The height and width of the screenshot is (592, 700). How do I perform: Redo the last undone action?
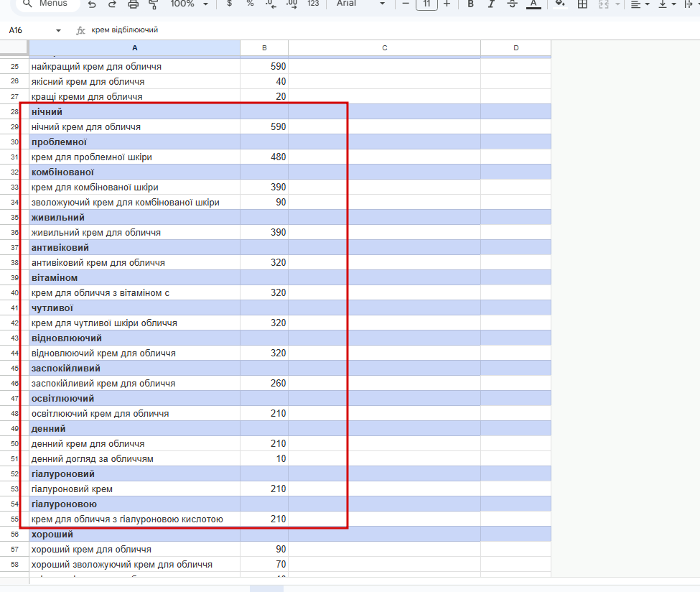(x=112, y=4)
